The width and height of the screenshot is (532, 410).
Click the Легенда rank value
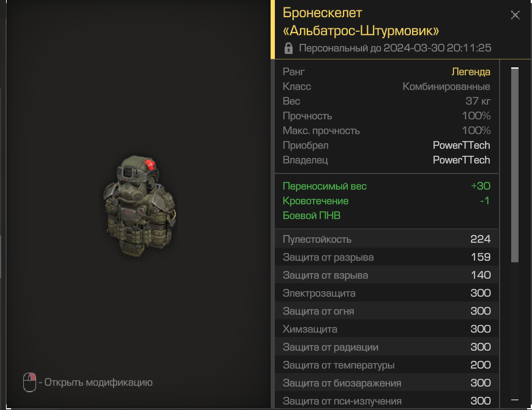coord(471,72)
